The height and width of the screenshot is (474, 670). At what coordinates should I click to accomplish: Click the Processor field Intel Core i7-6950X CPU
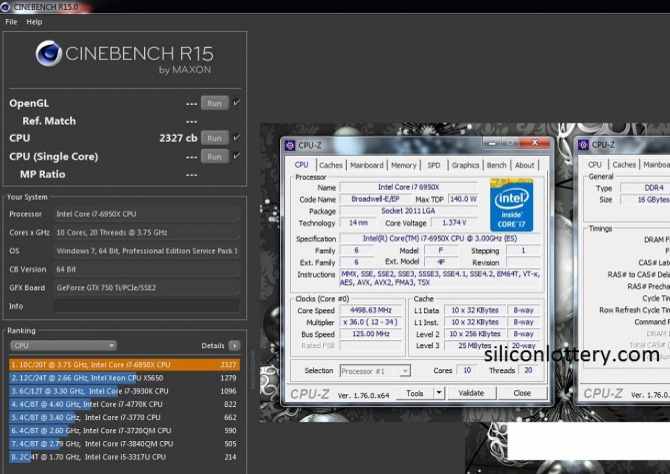[147, 214]
